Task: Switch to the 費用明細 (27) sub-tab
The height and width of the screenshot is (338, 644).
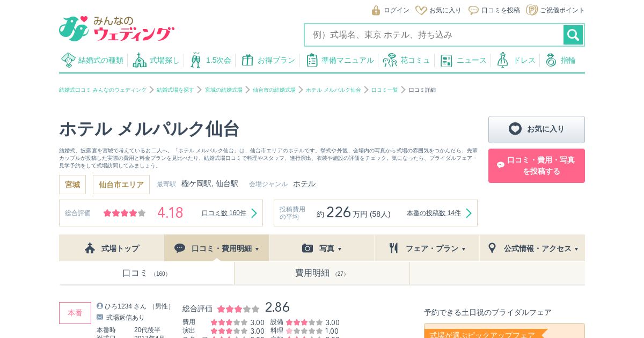Action: pyautogui.click(x=322, y=273)
